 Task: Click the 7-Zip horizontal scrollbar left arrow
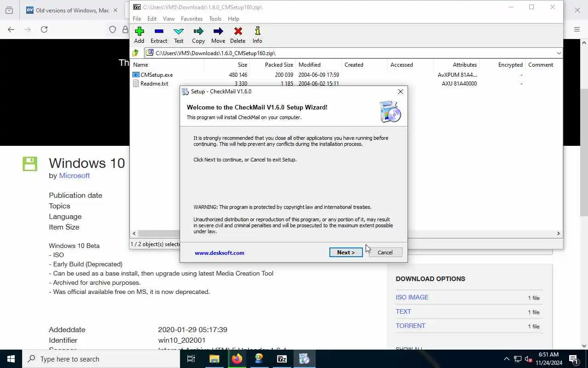click(134, 233)
